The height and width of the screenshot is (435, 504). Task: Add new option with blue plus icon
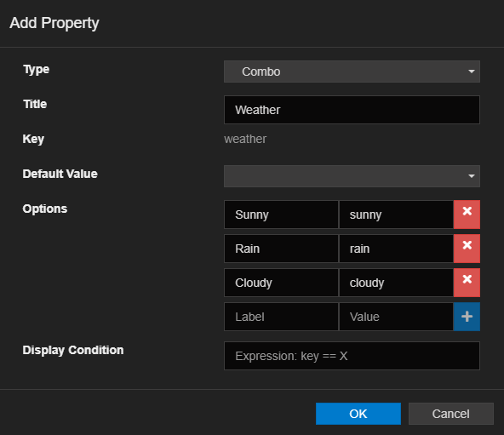point(467,317)
